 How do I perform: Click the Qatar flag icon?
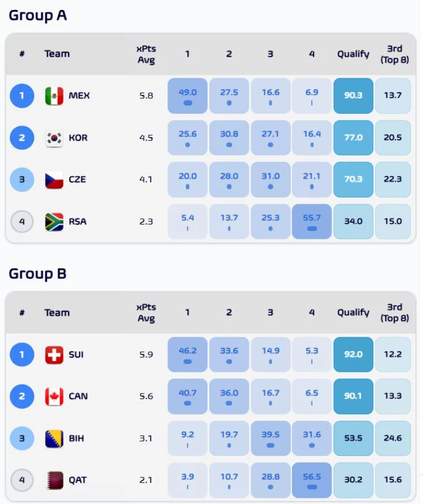tap(54, 480)
